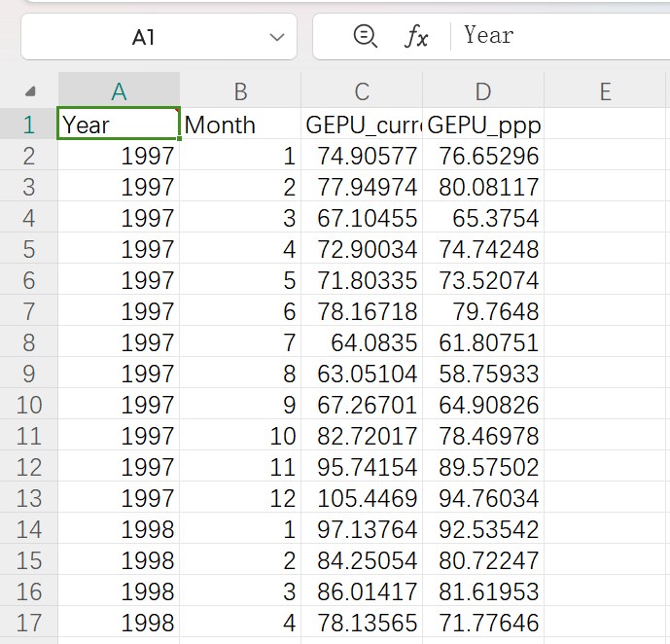Select column C header
Viewport: 670px width, 644px height.
coord(362,91)
